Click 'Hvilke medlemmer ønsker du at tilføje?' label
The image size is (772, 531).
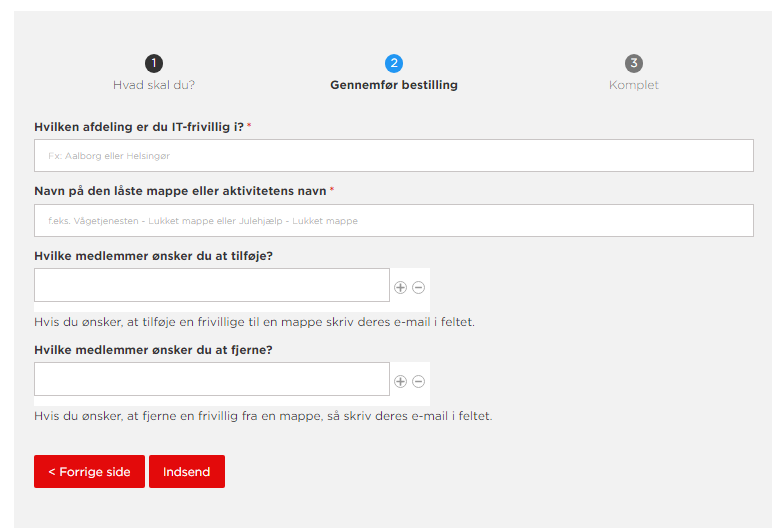tap(153, 256)
